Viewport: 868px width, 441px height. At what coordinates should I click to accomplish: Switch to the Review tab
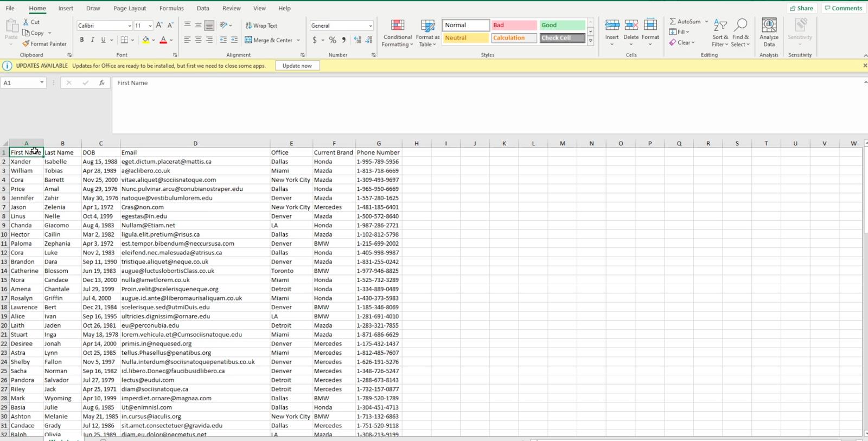pos(232,8)
